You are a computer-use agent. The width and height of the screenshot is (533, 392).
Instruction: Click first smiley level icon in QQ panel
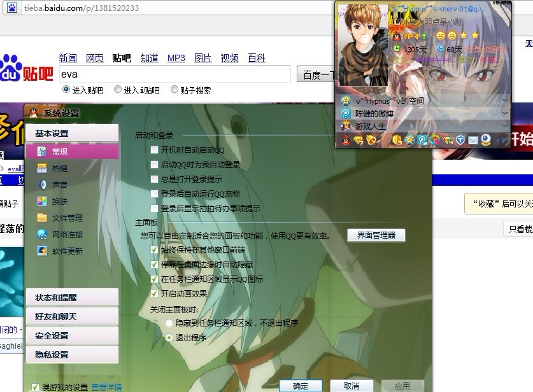click(x=441, y=36)
